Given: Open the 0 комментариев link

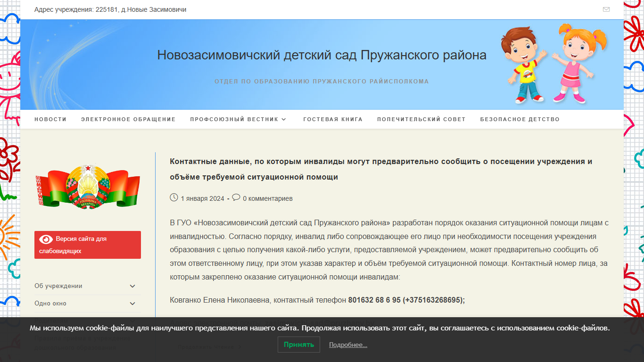Looking at the screenshot, I should pyautogui.click(x=268, y=198).
